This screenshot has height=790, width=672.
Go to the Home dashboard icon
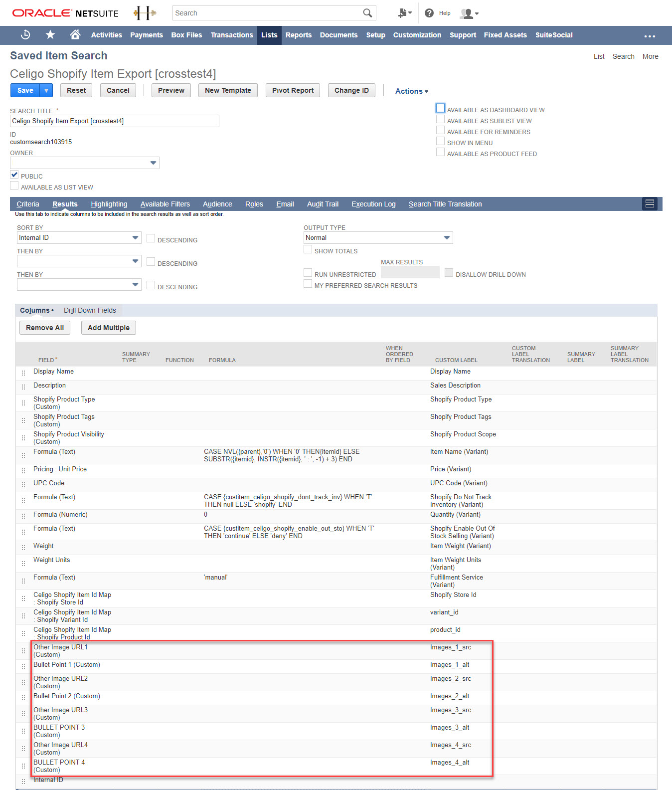point(75,34)
